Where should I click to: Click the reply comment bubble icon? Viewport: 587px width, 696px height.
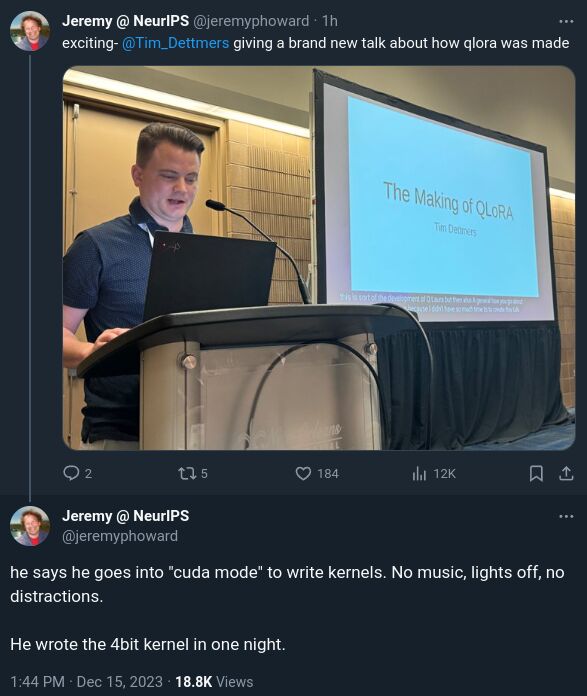click(71, 473)
